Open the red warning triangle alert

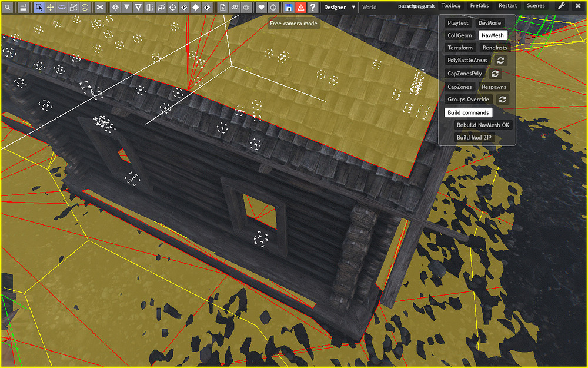tap(300, 7)
